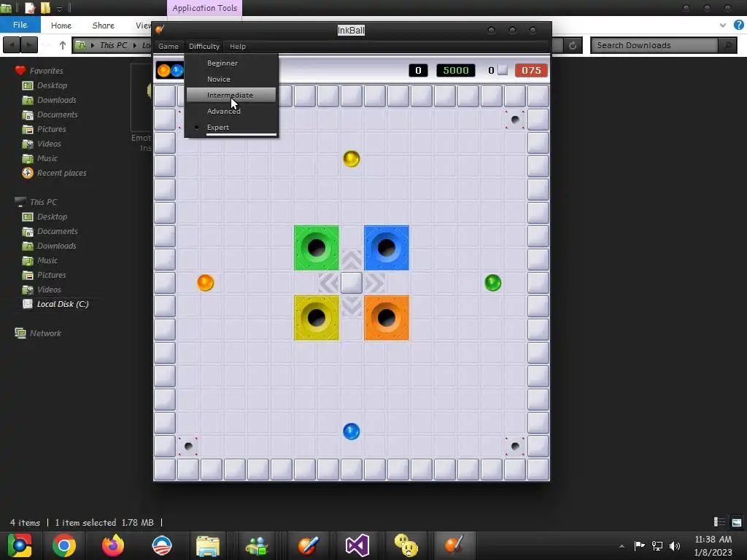The width and height of the screenshot is (747, 560).
Task: Open the volume control in tray
Action: 675,545
